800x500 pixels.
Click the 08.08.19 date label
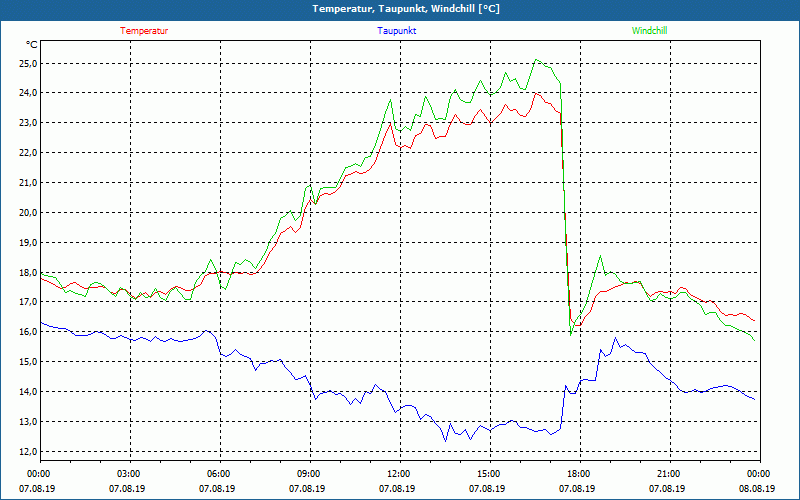click(757, 489)
